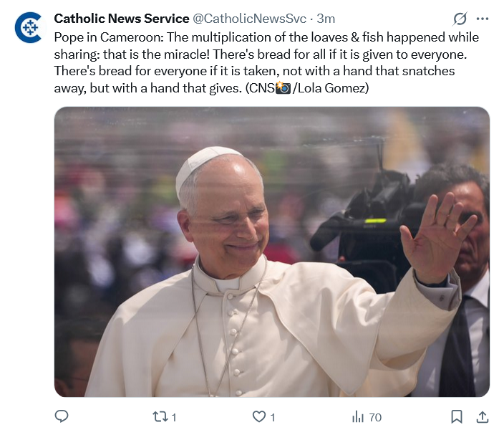Click the camera emoji in the post text
Viewport: 504px width, 435px height.
(283, 88)
